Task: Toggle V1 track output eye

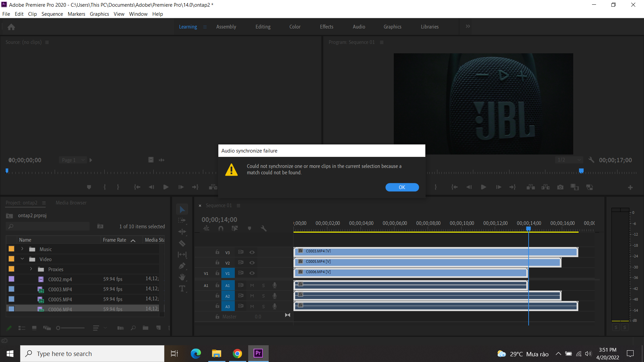Action: (x=252, y=273)
